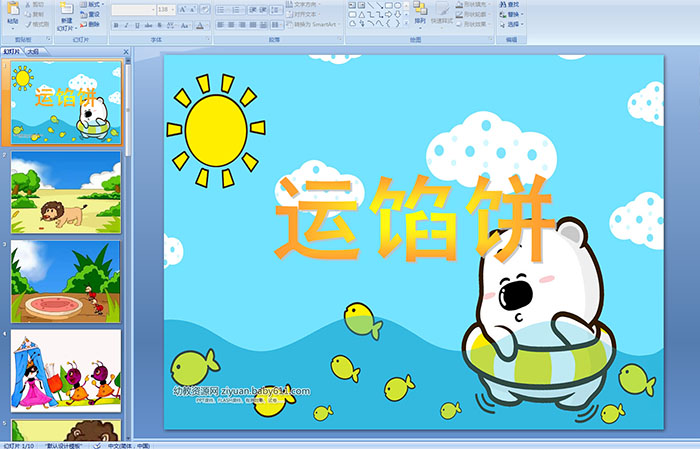Click the Paste (粘贴) icon

13,9
